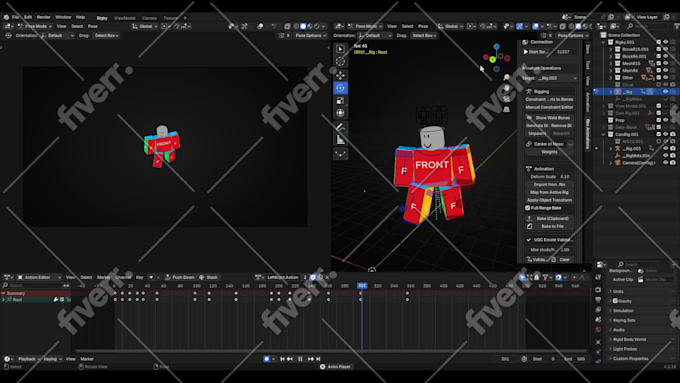680x383 pixels.
Task: Jump to the timeline end
Action: pyautogui.click(x=318, y=359)
